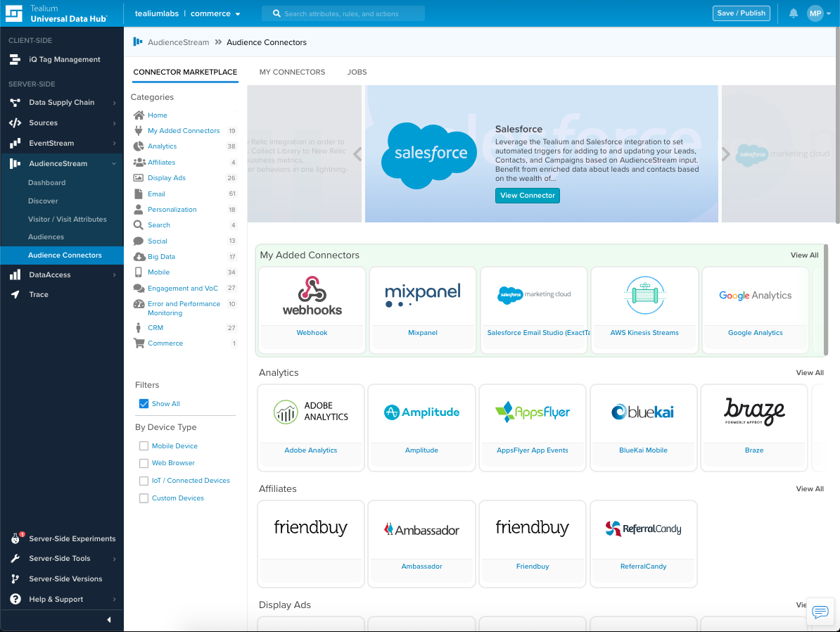Image resolution: width=840 pixels, height=632 pixels.
Task: Click the Save / Publish button
Action: click(x=741, y=13)
